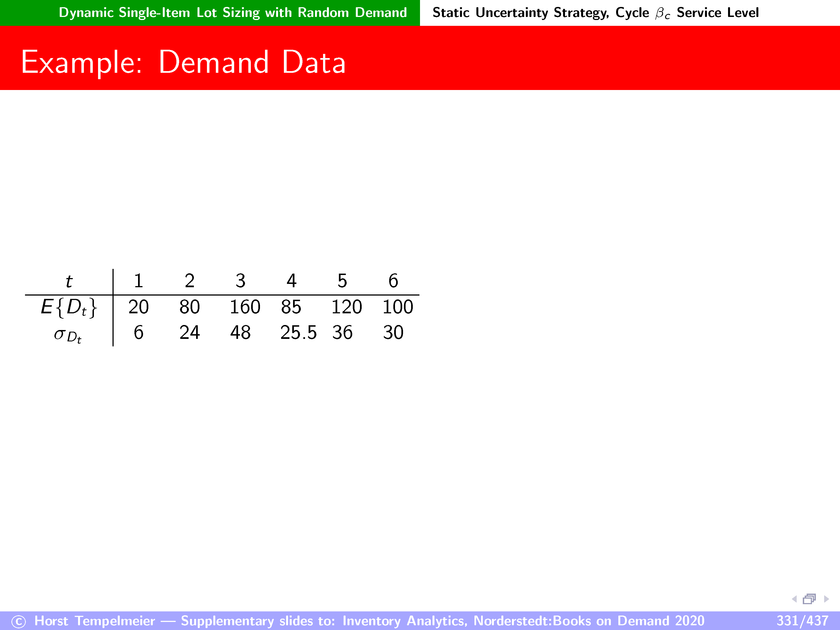840x630 pixels.
Task: Click the Horst Tempelmeier author footer text
Action: pos(94,621)
